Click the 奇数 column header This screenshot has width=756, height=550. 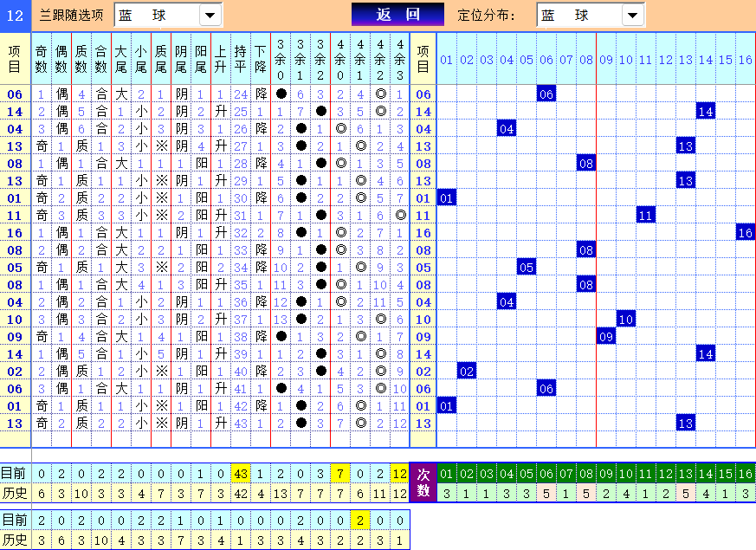42,59
